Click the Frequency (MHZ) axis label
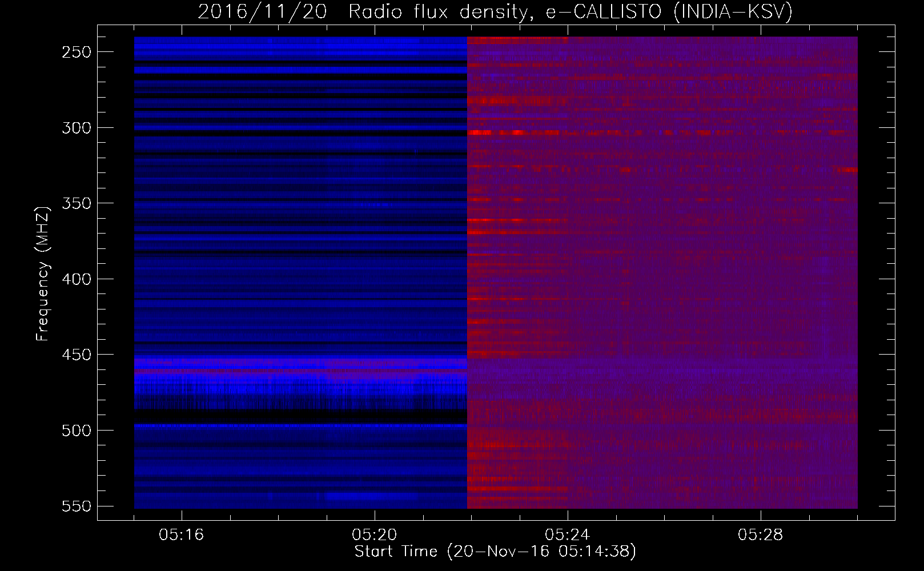Screen dimensions: 924x571 click(x=43, y=274)
